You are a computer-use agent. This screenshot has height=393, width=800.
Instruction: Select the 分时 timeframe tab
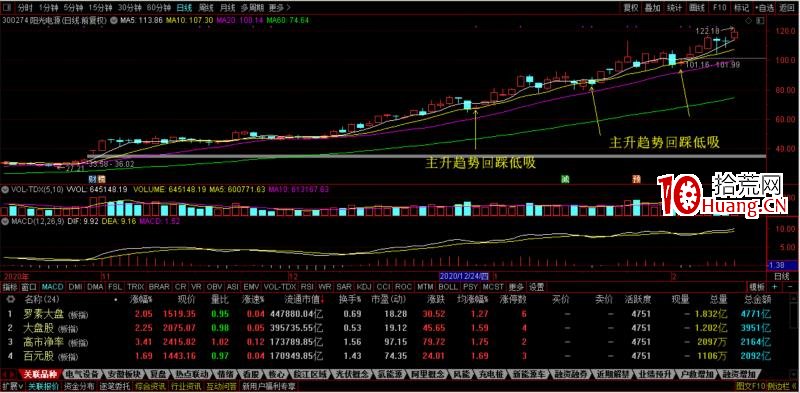click(x=24, y=8)
